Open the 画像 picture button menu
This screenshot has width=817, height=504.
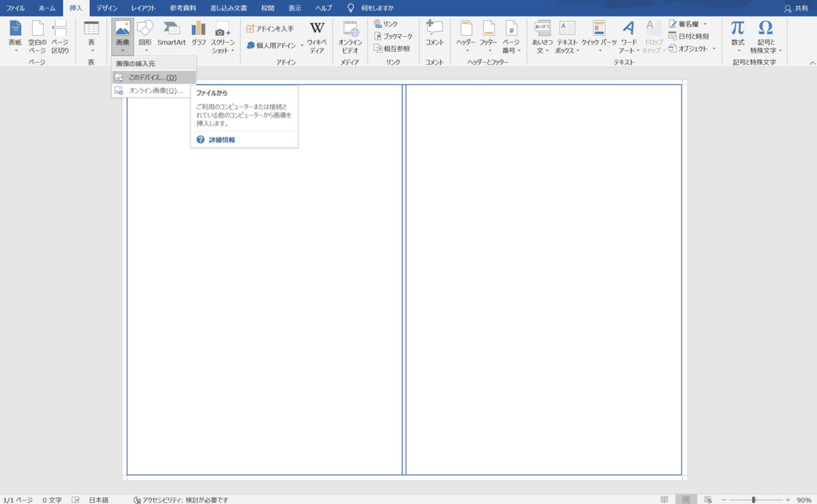[x=123, y=37]
